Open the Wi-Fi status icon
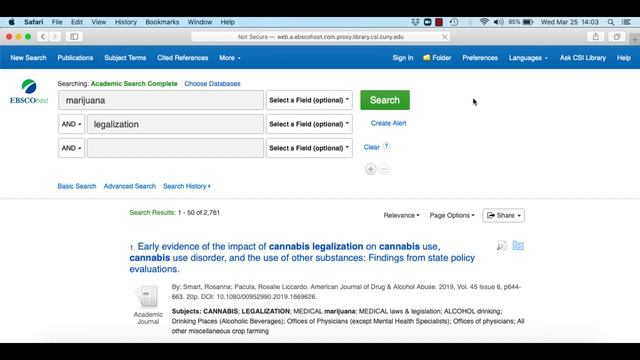Image resolution: width=640 pixels, height=360 pixels. tap(484, 22)
